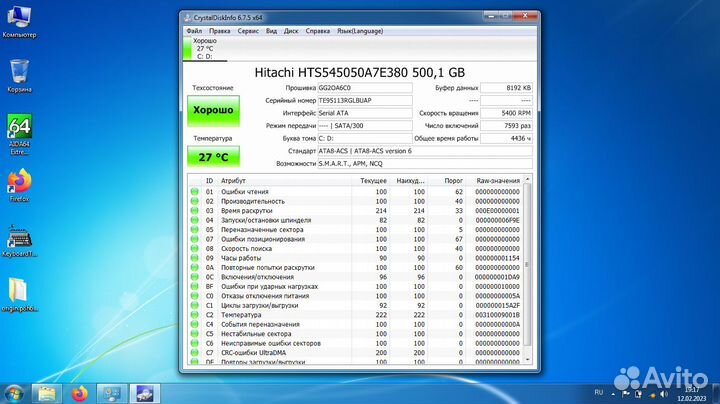
Task: Click the attribute list scrollbar thumb
Action: click(527, 264)
